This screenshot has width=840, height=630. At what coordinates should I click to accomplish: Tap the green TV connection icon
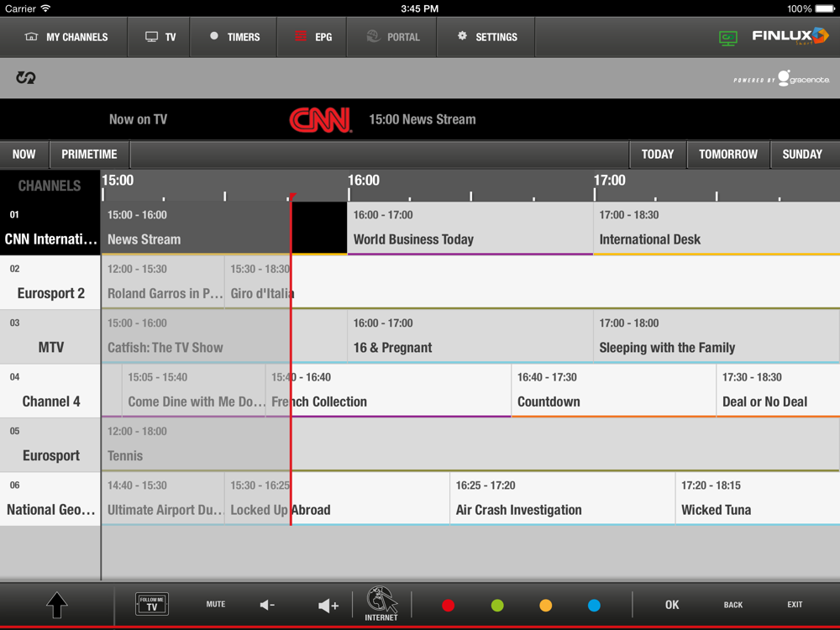click(727, 38)
